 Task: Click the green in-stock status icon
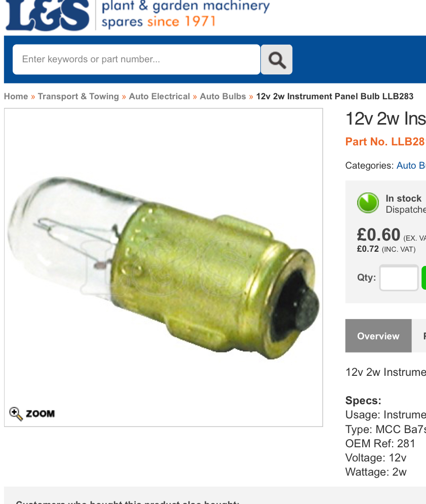368,203
